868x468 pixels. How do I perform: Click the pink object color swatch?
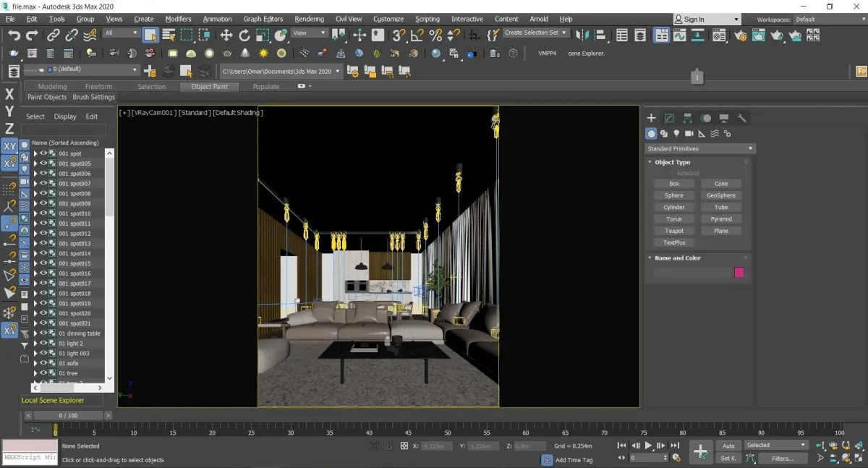coord(739,273)
